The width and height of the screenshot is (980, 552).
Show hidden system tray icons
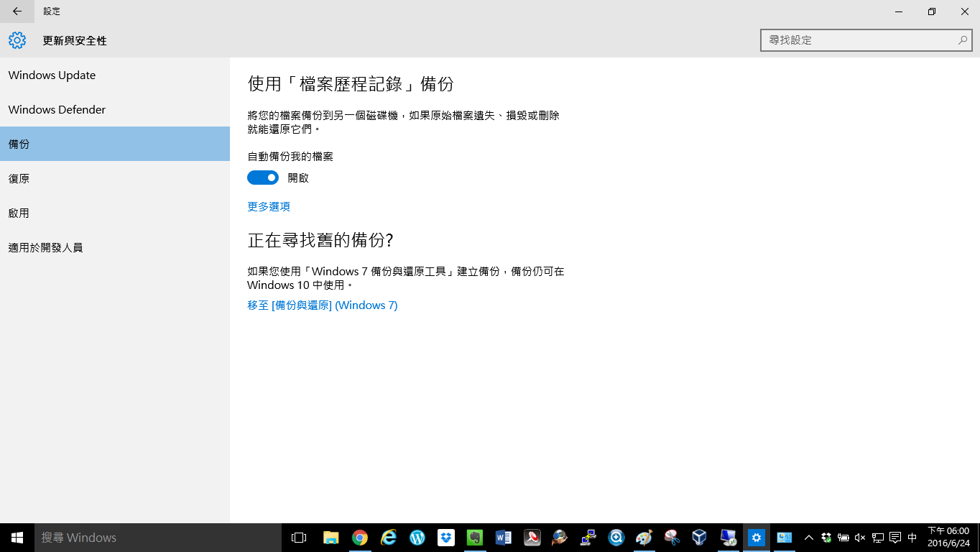tap(809, 538)
